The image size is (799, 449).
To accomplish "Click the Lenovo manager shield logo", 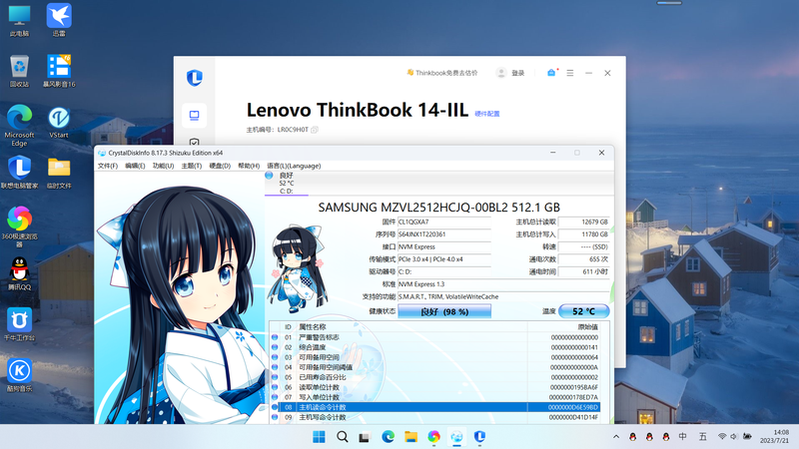I will click(195, 77).
